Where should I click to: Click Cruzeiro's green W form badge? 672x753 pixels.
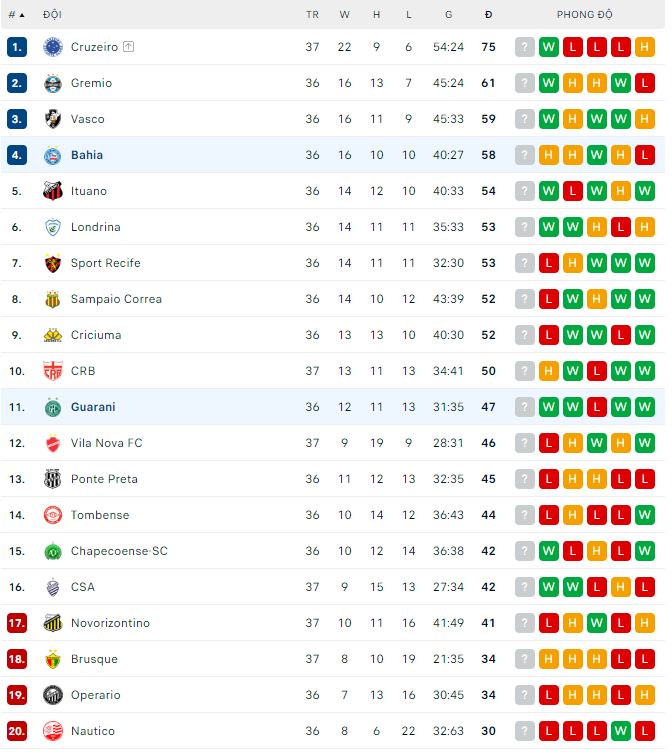[x=549, y=47]
